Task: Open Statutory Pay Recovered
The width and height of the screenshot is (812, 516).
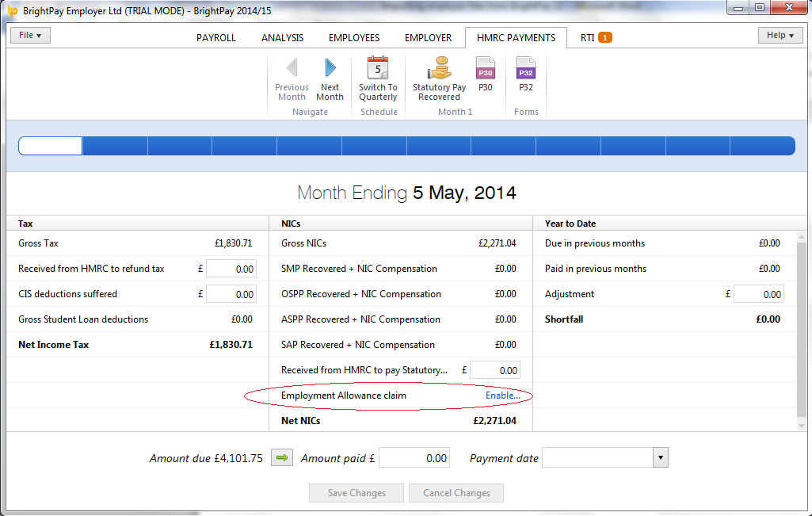Action: 439,78
